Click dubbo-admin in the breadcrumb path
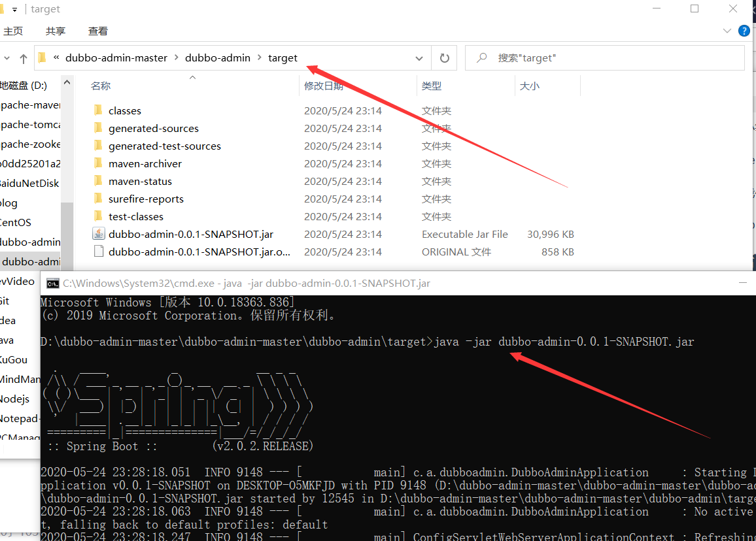 217,57
